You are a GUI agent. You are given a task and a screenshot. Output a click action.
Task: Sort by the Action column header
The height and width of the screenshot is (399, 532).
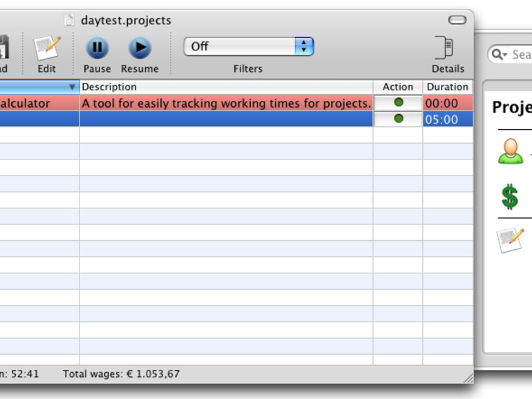398,87
